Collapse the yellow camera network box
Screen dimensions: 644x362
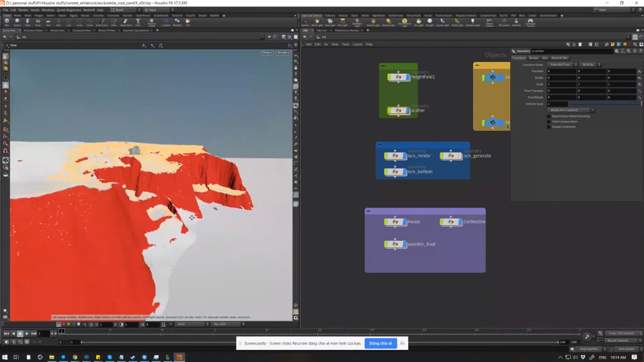click(x=477, y=65)
